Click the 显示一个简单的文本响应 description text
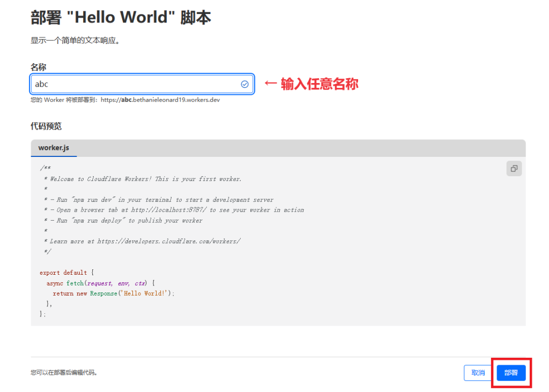The height and width of the screenshot is (392, 549). click(75, 40)
